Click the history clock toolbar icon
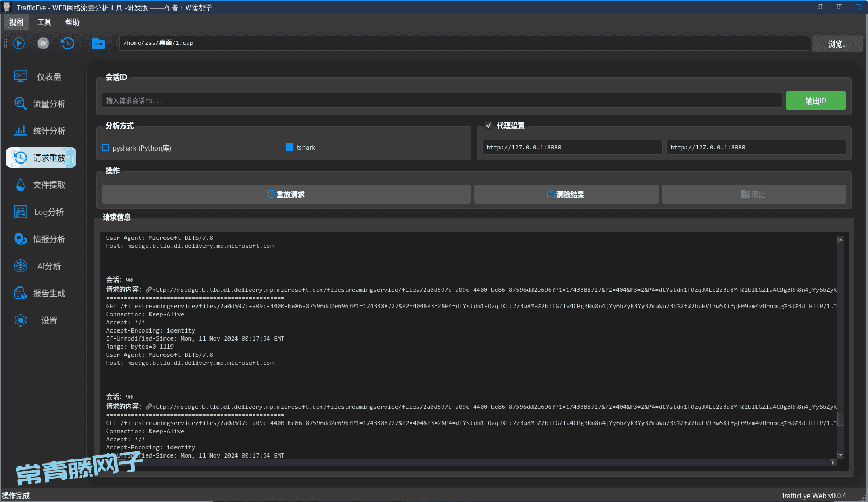This screenshot has width=868, height=502. click(x=68, y=43)
